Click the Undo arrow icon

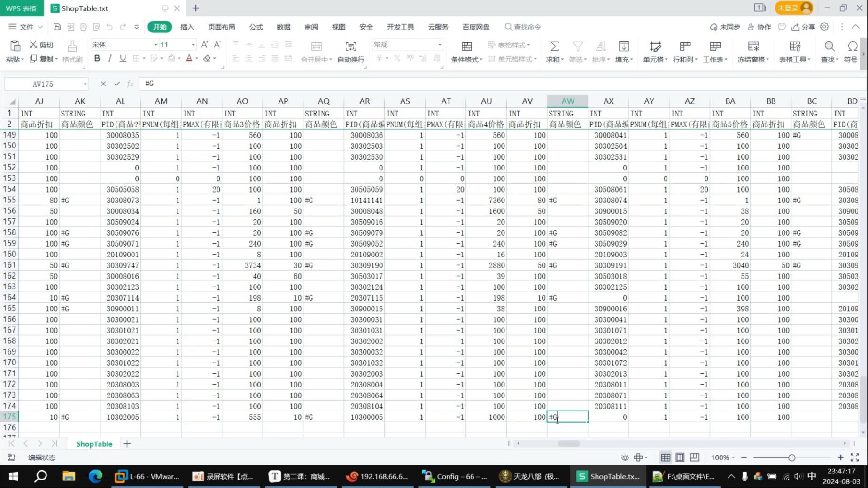[x=109, y=27]
